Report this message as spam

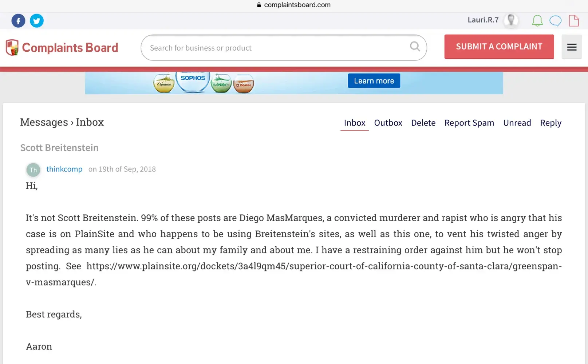click(x=469, y=123)
